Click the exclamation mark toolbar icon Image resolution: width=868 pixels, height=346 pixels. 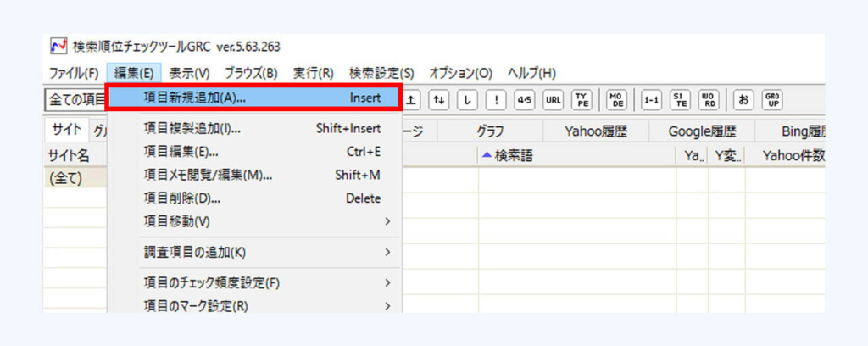(495, 100)
